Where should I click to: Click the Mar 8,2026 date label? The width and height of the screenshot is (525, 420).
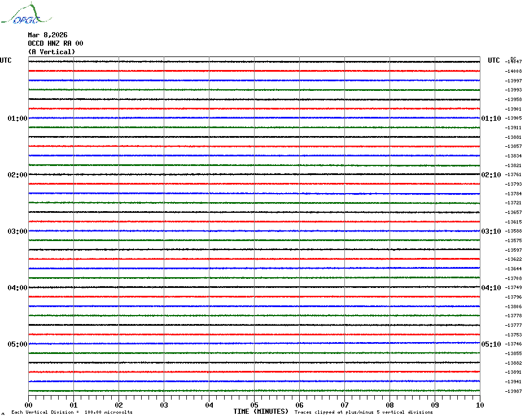tap(47, 35)
